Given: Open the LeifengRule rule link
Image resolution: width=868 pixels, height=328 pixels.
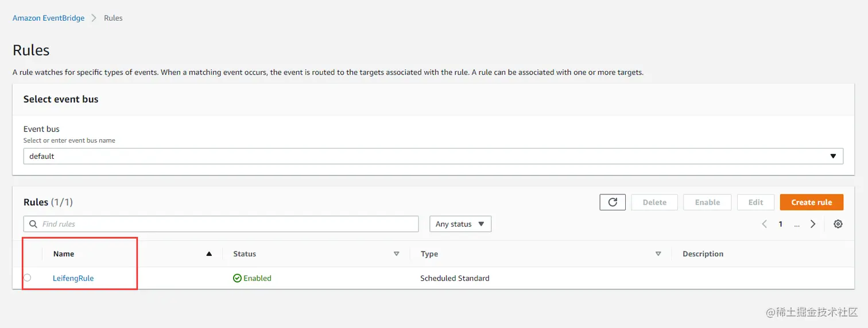Looking at the screenshot, I should tap(73, 278).
